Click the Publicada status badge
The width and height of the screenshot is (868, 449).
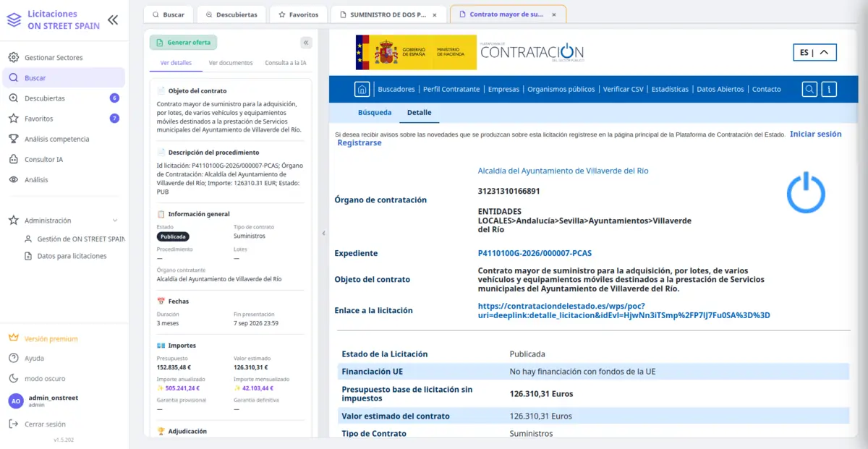(x=173, y=236)
